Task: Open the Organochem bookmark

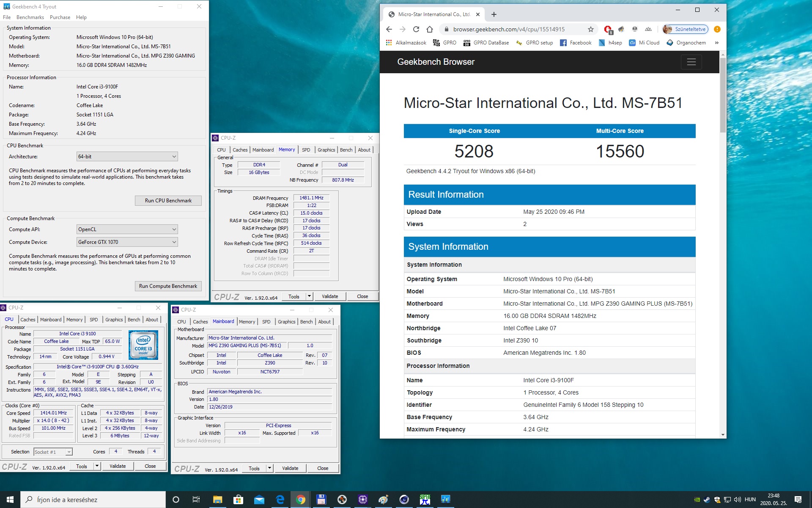Action: 686,43
